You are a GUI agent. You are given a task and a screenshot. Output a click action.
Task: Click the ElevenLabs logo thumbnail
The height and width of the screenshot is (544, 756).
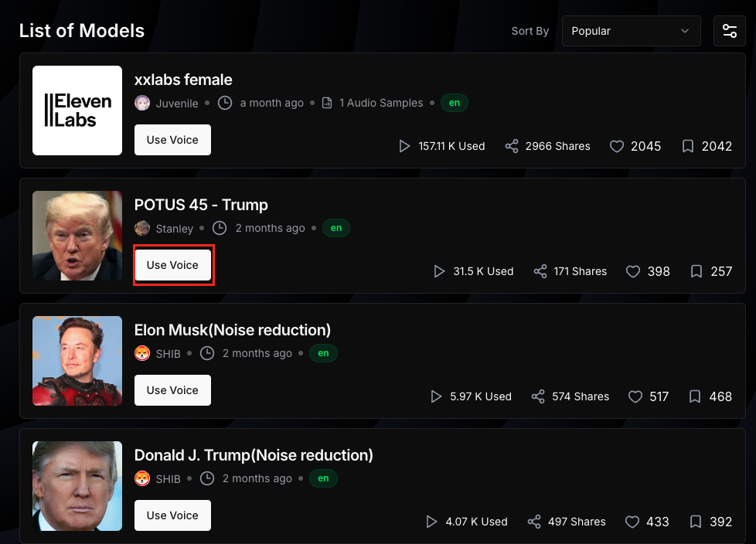tap(77, 110)
